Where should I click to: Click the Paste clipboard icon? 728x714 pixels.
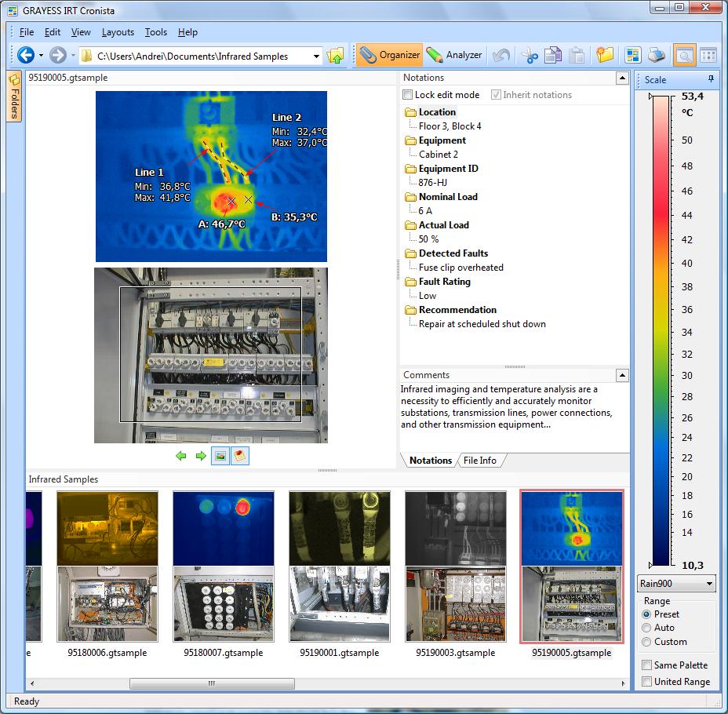click(x=577, y=56)
